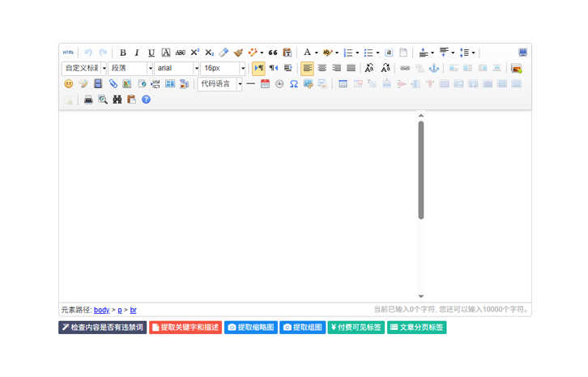Insert a table
This screenshot has height=377, width=588.
[343, 84]
